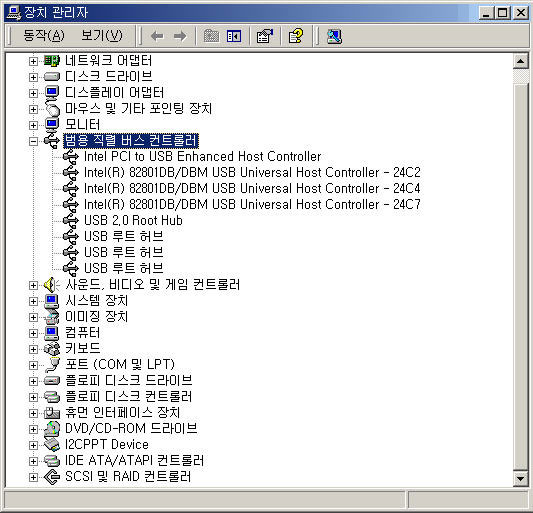Open the Help toolbar icon
Viewport: 533px width, 513px height.
click(295, 36)
